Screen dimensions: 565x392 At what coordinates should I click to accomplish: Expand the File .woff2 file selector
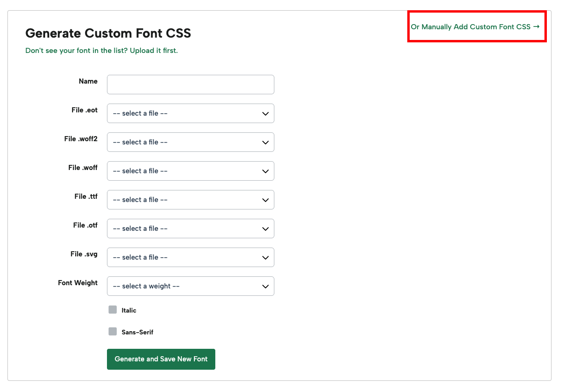[190, 142]
